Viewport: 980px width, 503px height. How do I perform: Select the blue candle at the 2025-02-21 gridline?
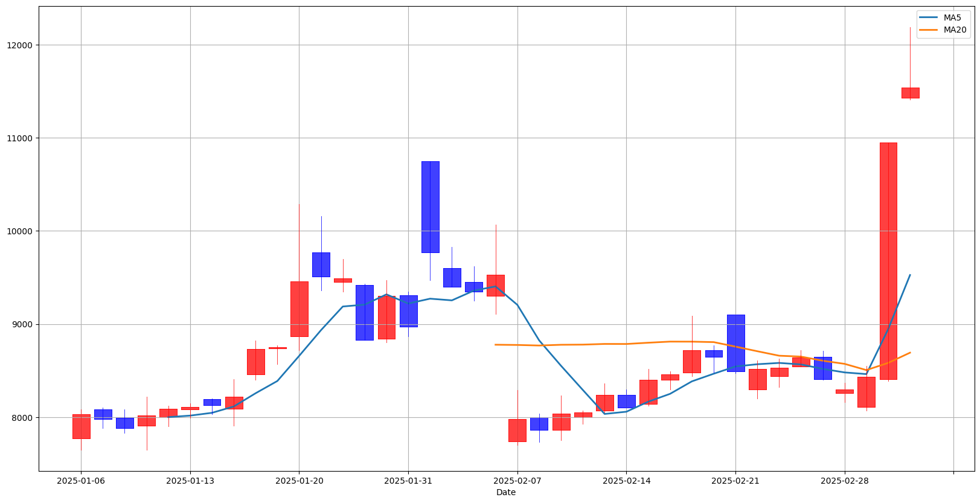735,343
